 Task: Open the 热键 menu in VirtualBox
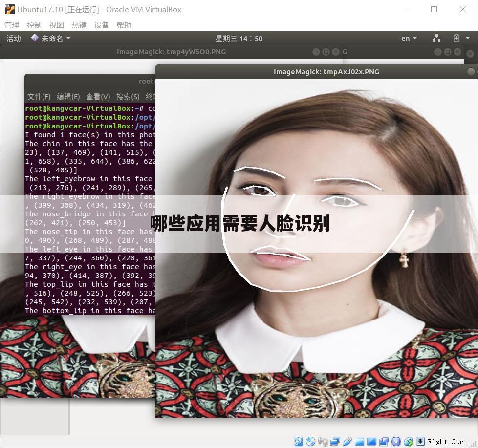point(79,25)
